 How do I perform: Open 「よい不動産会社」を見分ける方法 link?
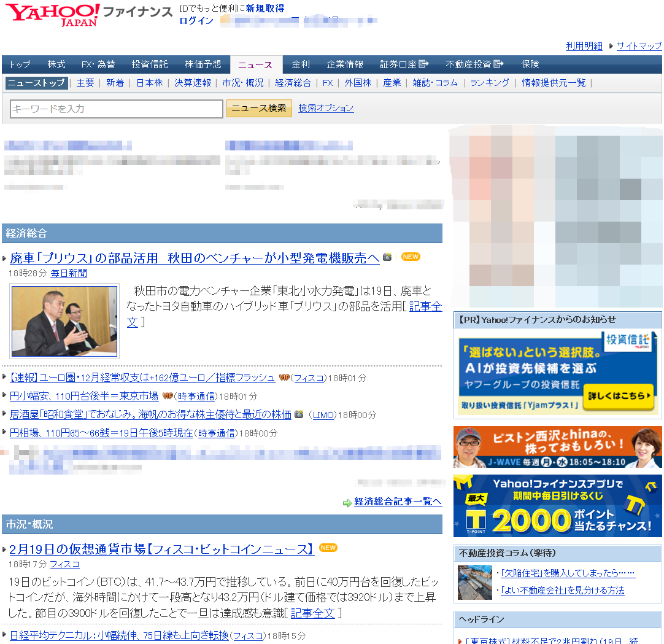click(562, 591)
